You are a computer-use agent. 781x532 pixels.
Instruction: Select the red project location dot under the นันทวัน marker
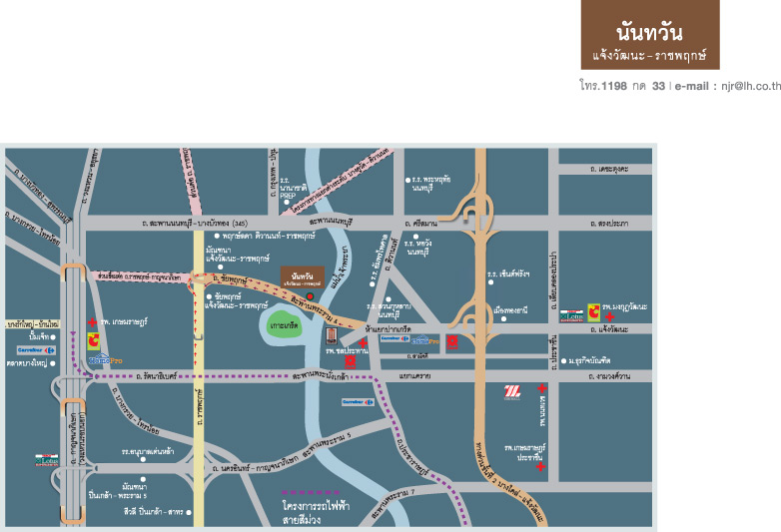pos(311,296)
